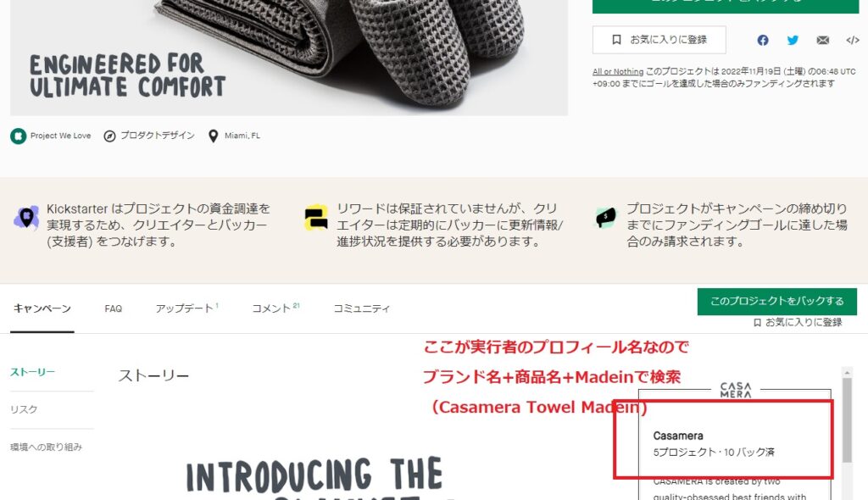The height and width of the screenshot is (500, 868).
Task: Click the compass icon beside プロダクトデザイン
Action: pyautogui.click(x=109, y=136)
